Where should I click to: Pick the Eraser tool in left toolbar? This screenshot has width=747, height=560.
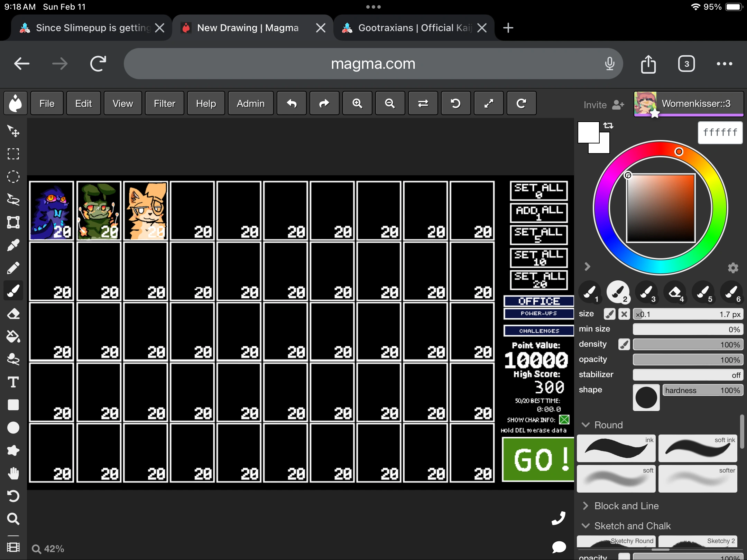coord(13,314)
